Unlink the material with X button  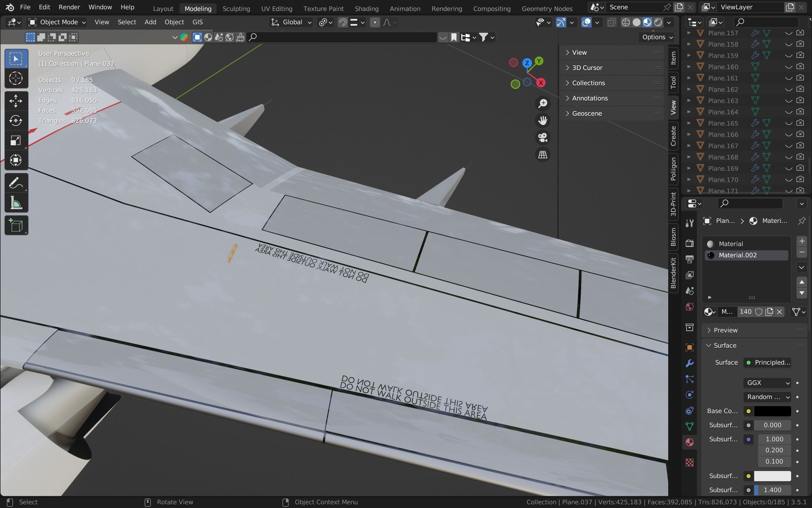pyautogui.click(x=780, y=312)
